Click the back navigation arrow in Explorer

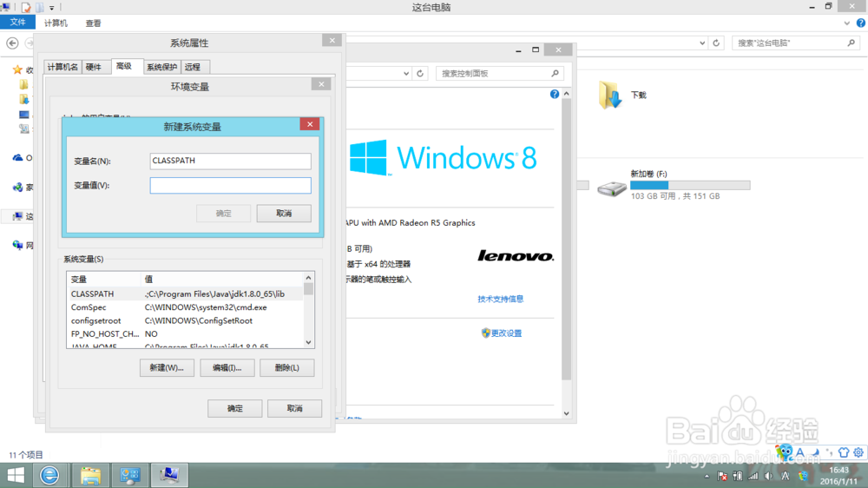click(x=12, y=43)
